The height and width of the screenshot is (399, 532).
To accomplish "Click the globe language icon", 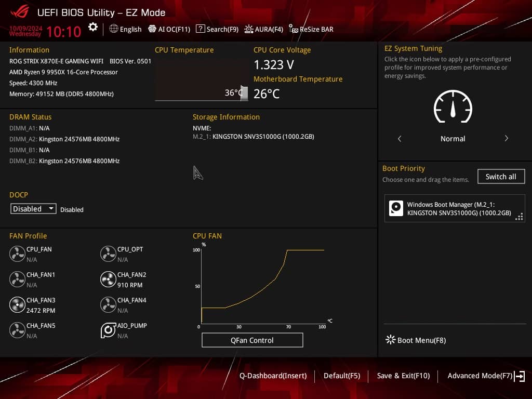I will [114, 29].
